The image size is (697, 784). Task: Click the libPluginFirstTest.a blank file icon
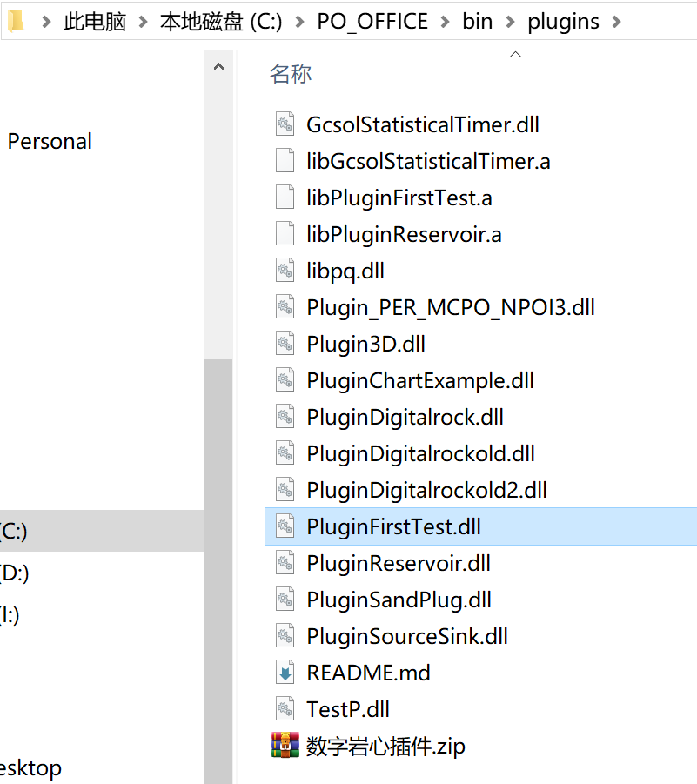tap(285, 197)
